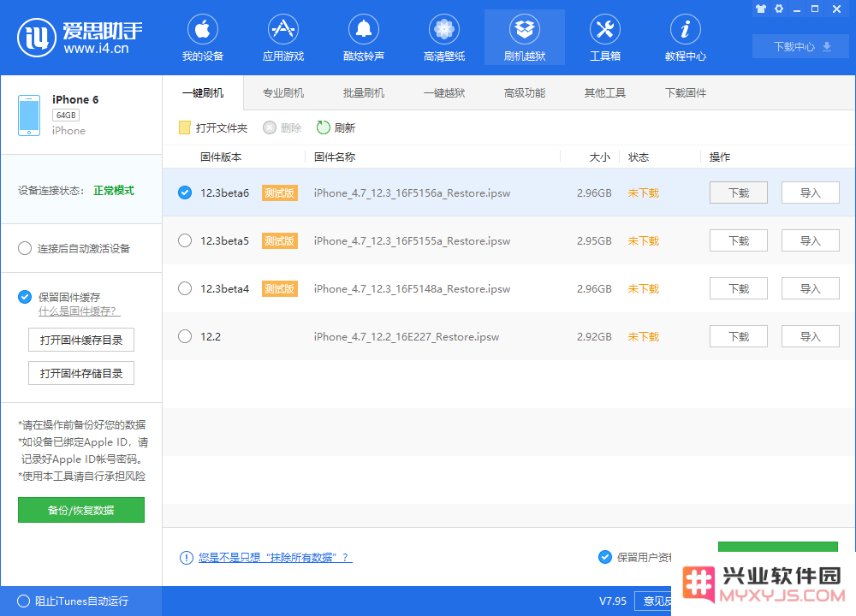
Task: Click iPhone_4.7_12.3_16F5155a_Restore.ipsw file name
Action: (x=413, y=241)
